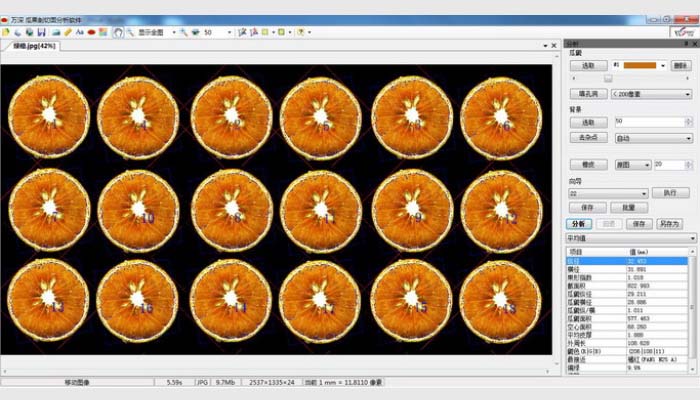The height and width of the screenshot is (400, 700).
Task: Click the orange pulp color swatch
Action: tap(639, 65)
